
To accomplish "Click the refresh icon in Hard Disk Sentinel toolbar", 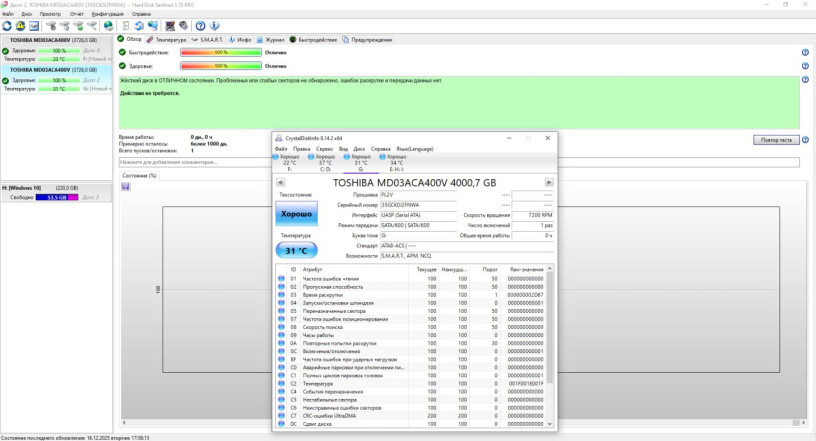I will coord(7,25).
